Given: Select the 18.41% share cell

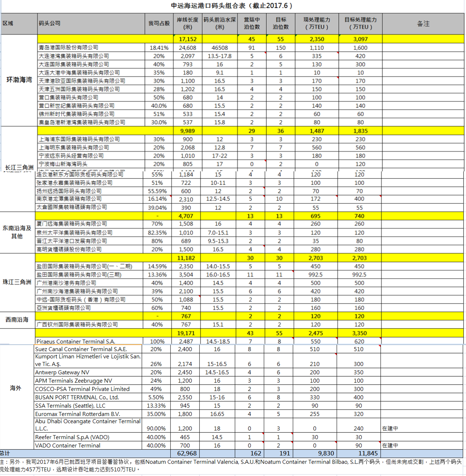Looking at the screenshot, I should [x=159, y=47].
